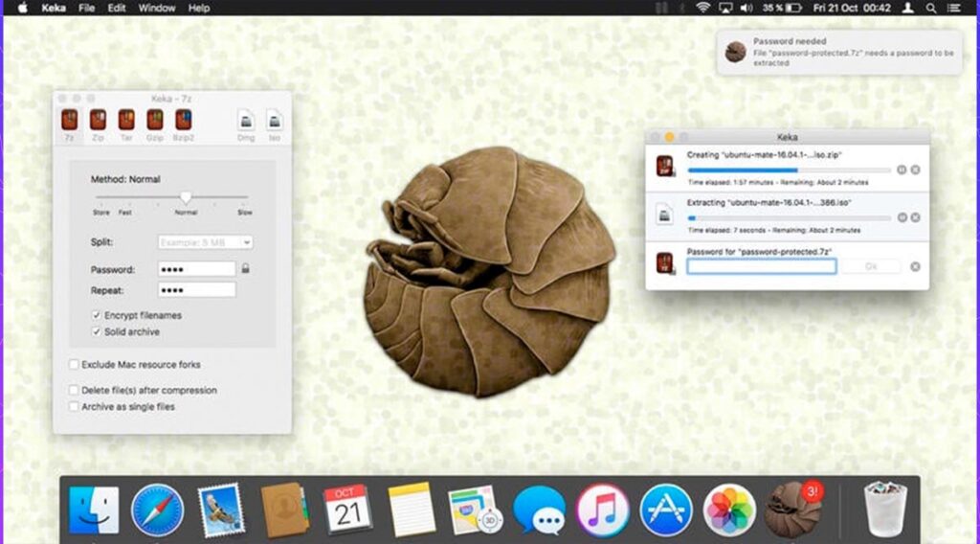The image size is (980, 544).
Task: Click the iso extraction progress bar
Action: [x=789, y=218]
